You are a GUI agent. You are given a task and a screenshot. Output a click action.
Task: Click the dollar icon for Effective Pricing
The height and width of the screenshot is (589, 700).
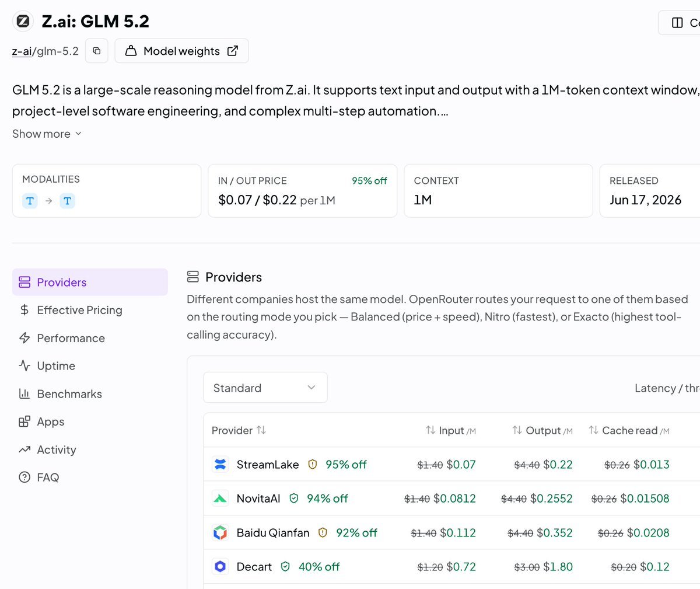click(x=24, y=310)
